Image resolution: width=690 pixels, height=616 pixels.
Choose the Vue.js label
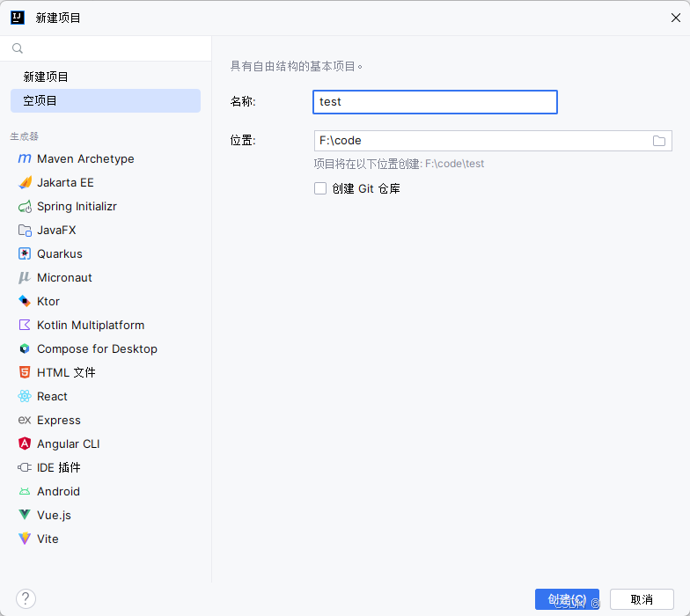(54, 515)
